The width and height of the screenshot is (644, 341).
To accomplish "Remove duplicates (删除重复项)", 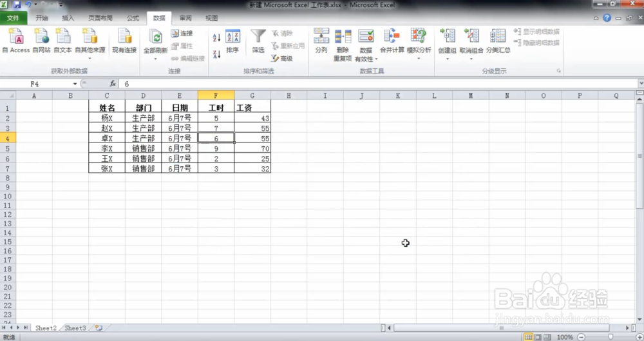I will click(x=343, y=45).
